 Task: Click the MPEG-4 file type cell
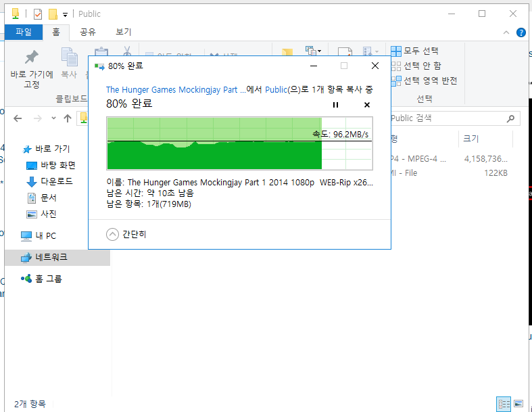coord(418,158)
